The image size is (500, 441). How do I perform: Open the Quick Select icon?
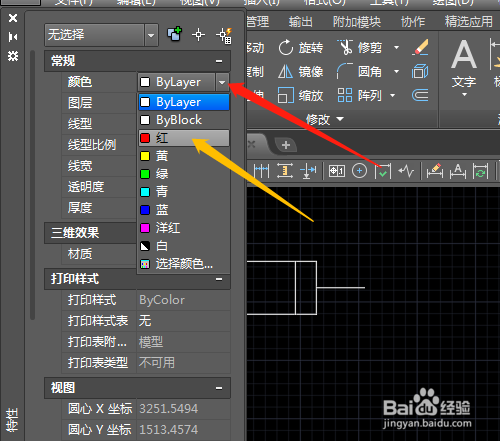[x=224, y=35]
